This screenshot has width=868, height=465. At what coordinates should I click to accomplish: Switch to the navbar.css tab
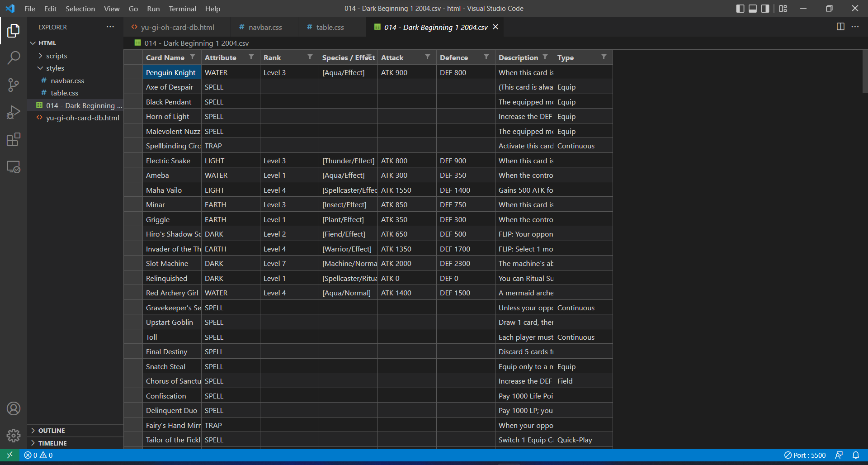coord(265,27)
